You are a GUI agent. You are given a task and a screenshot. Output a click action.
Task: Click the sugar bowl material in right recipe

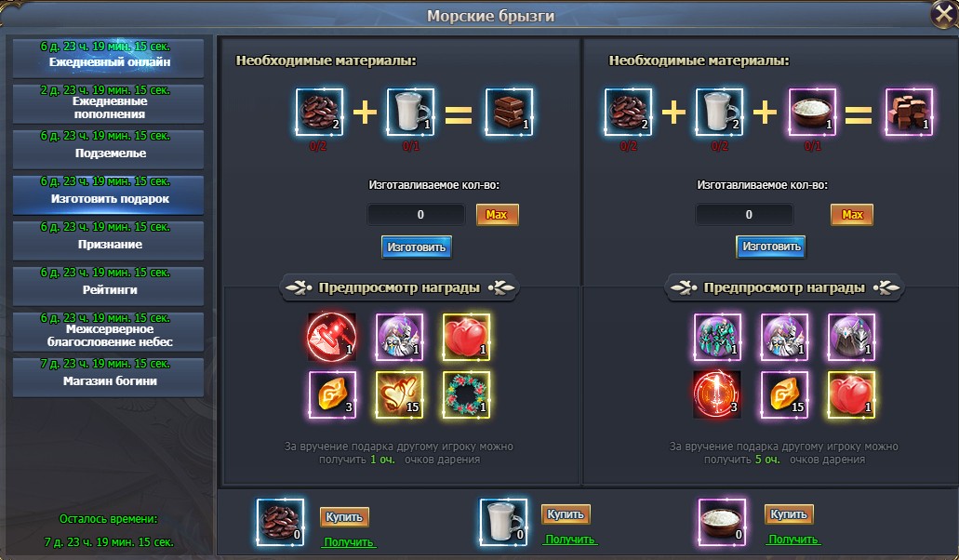pos(812,112)
